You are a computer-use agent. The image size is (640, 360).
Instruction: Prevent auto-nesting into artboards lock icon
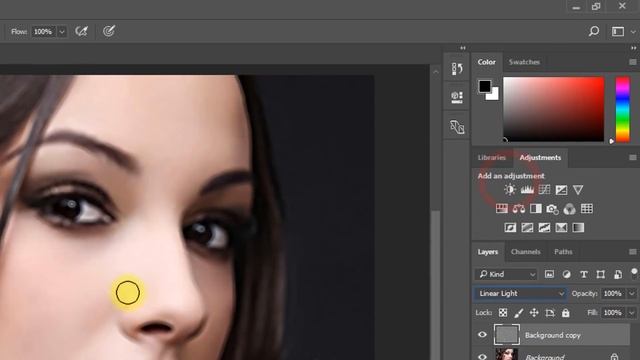550,313
